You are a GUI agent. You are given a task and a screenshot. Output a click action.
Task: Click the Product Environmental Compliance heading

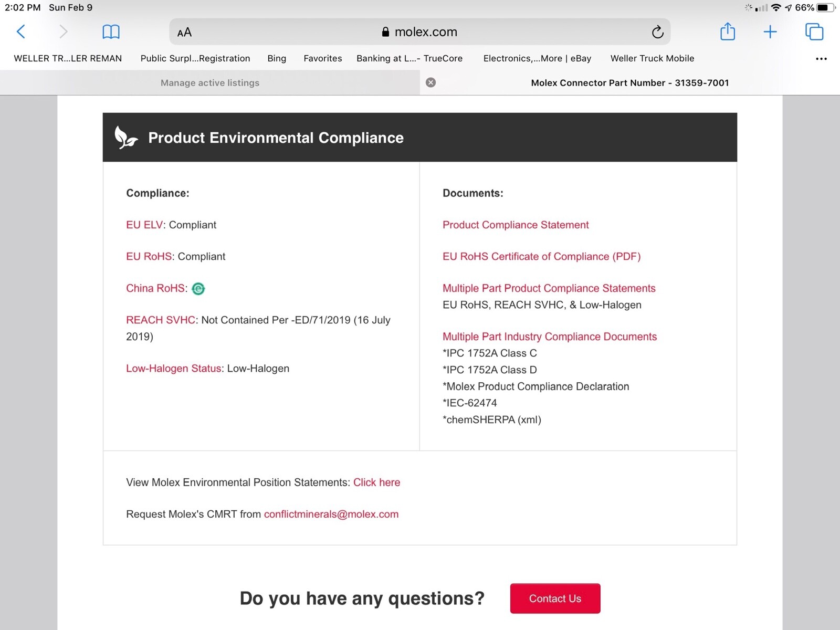tap(276, 138)
